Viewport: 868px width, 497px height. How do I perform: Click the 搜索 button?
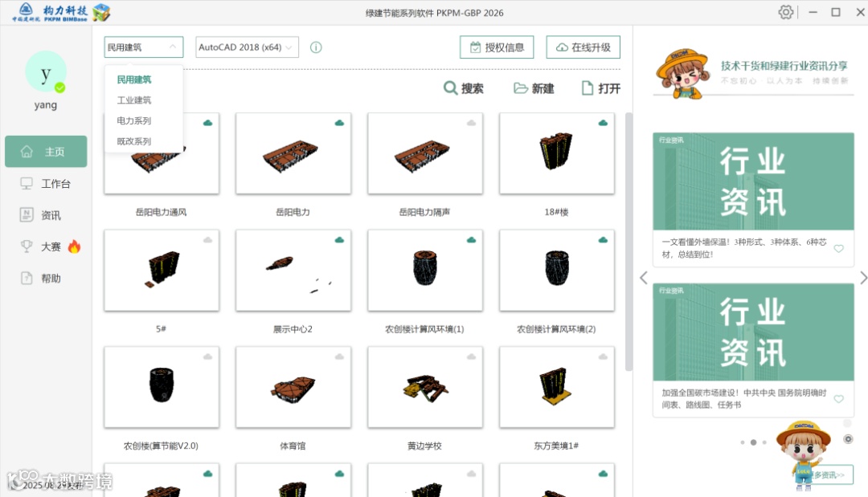coord(464,88)
